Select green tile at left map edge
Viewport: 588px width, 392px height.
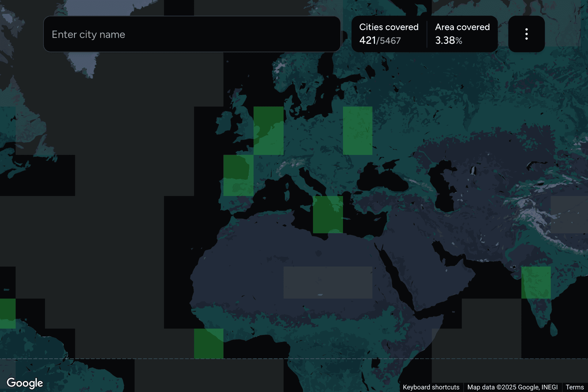7,313
